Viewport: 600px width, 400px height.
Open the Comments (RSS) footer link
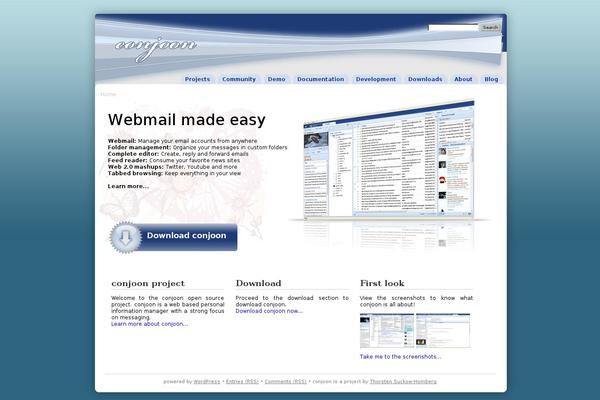285,382
